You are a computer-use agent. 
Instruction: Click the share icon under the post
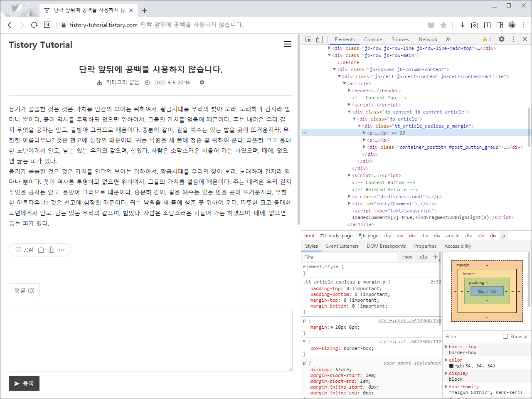pos(41,250)
